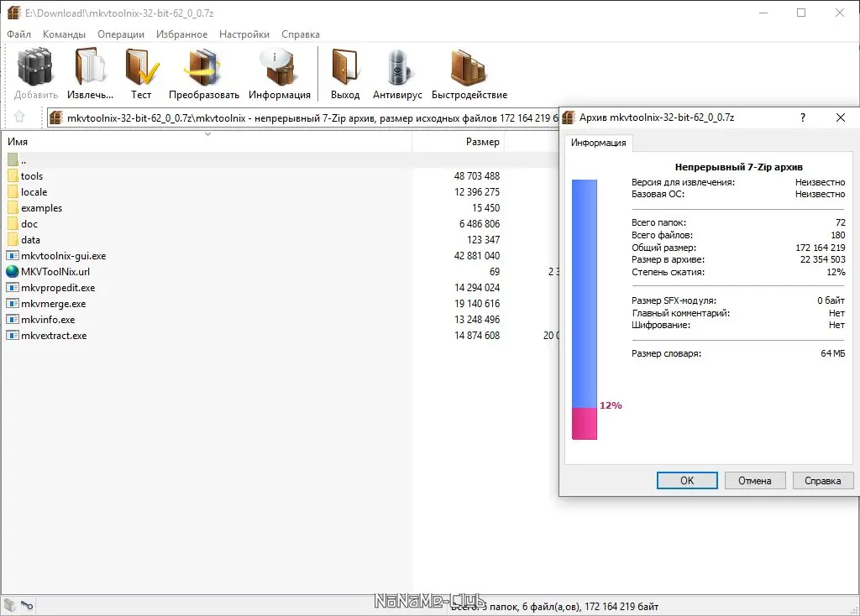Select the doc folder icon
The width and height of the screenshot is (860, 616).
coord(13,223)
